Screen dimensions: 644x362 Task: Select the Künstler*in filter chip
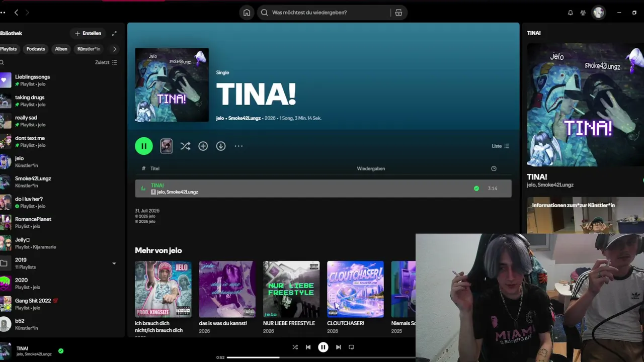point(89,49)
